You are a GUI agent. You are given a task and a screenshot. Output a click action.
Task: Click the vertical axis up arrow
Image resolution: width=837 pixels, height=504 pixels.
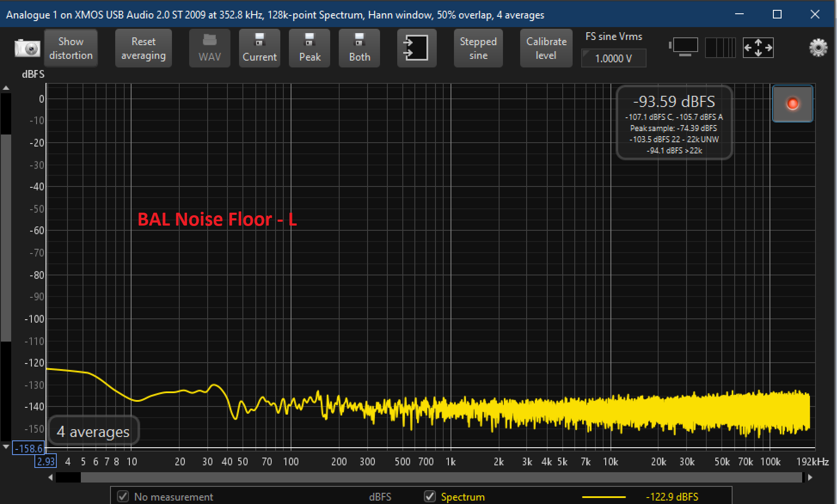[x=6, y=88]
